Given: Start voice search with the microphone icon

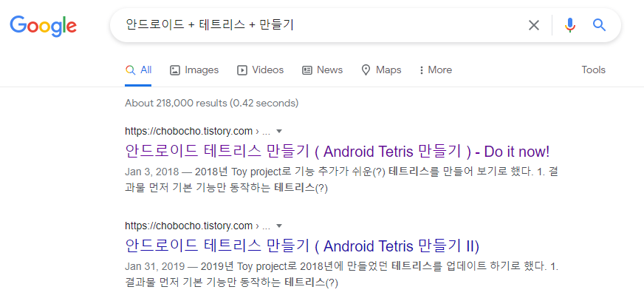Looking at the screenshot, I should coord(569,25).
